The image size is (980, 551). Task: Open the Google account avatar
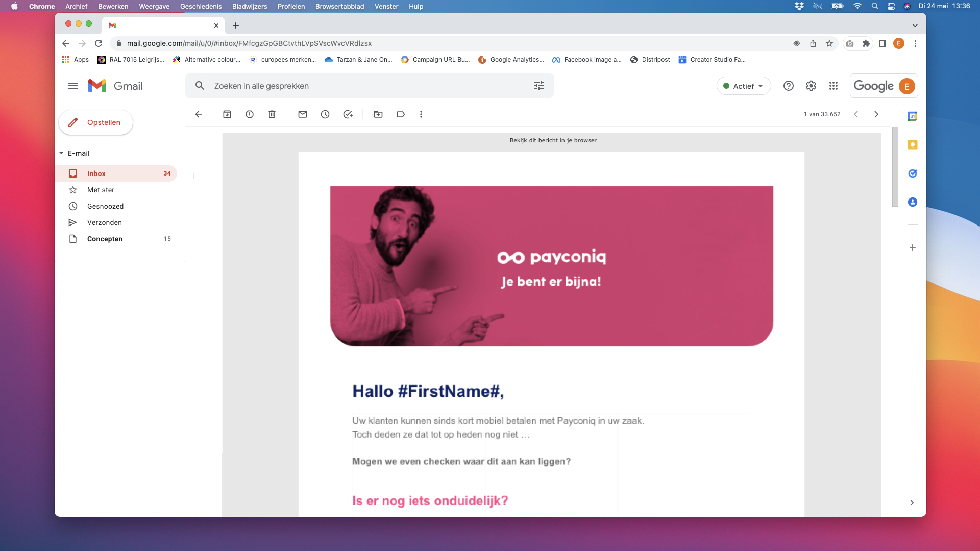[x=907, y=86]
